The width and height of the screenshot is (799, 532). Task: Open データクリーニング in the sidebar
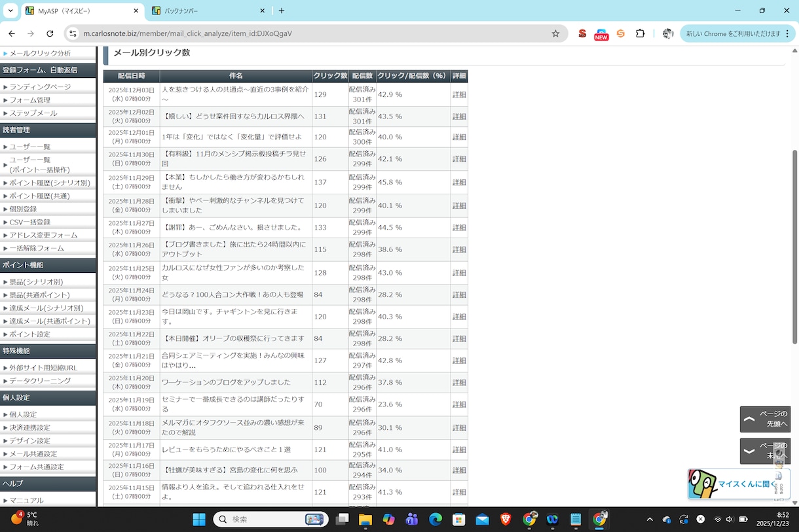pyautogui.click(x=40, y=381)
